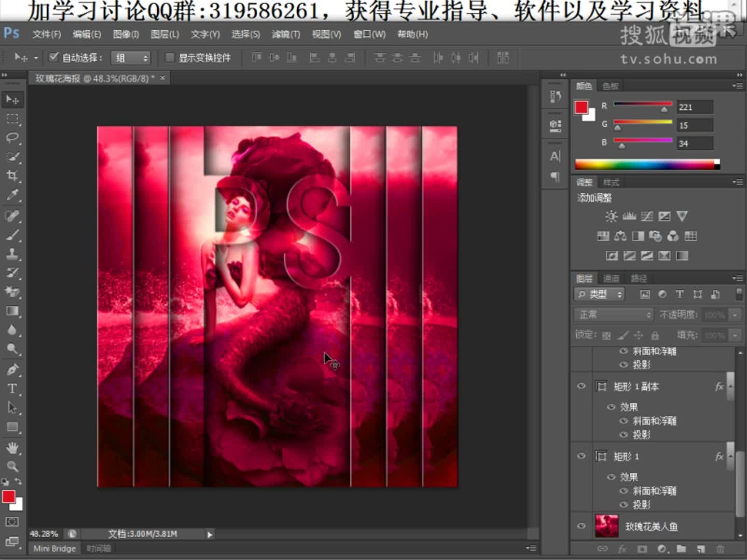Select the Lasso tool

coord(12,137)
